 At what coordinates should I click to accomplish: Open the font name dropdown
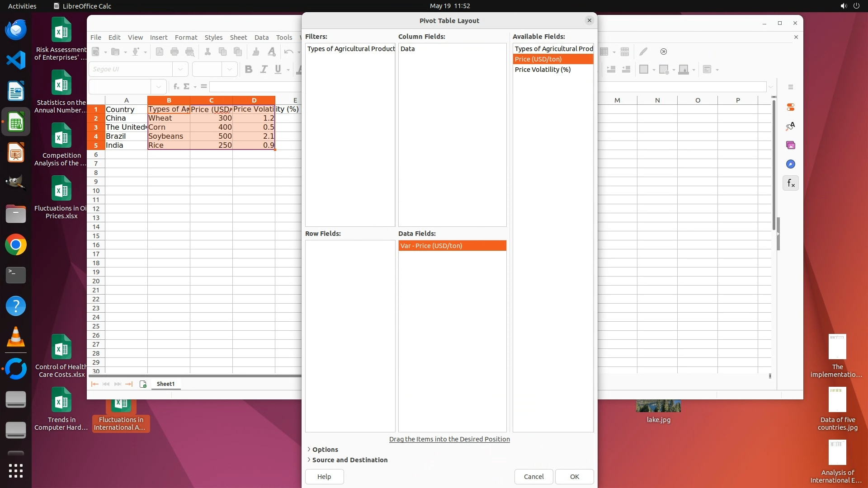[x=180, y=69]
